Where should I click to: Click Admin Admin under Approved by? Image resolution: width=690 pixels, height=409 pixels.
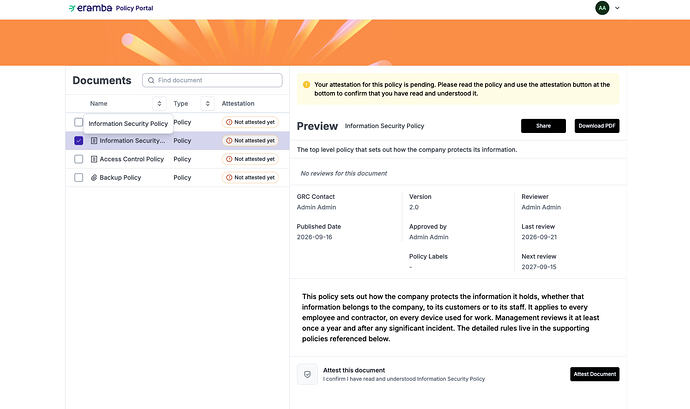click(429, 237)
